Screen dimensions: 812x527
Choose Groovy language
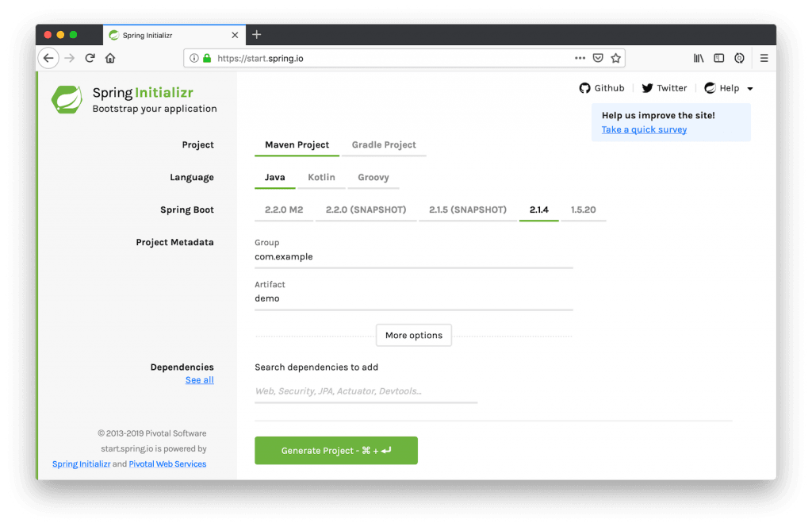point(373,178)
